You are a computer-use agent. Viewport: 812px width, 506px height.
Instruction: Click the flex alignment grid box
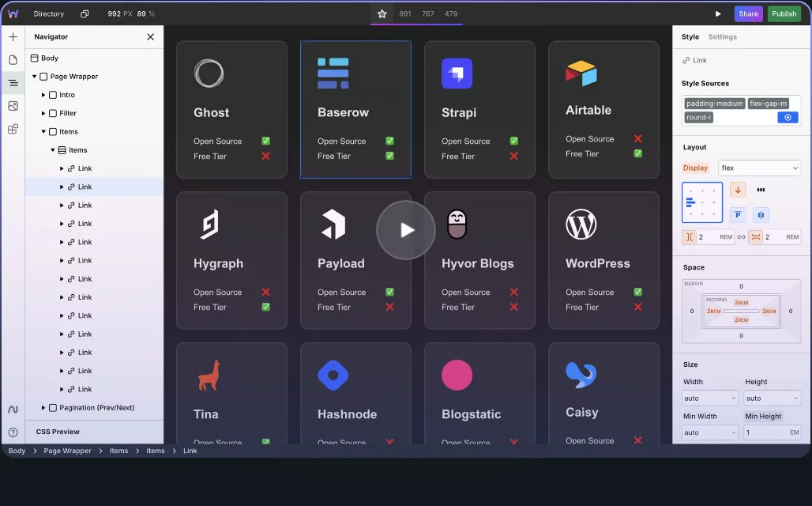pos(702,202)
